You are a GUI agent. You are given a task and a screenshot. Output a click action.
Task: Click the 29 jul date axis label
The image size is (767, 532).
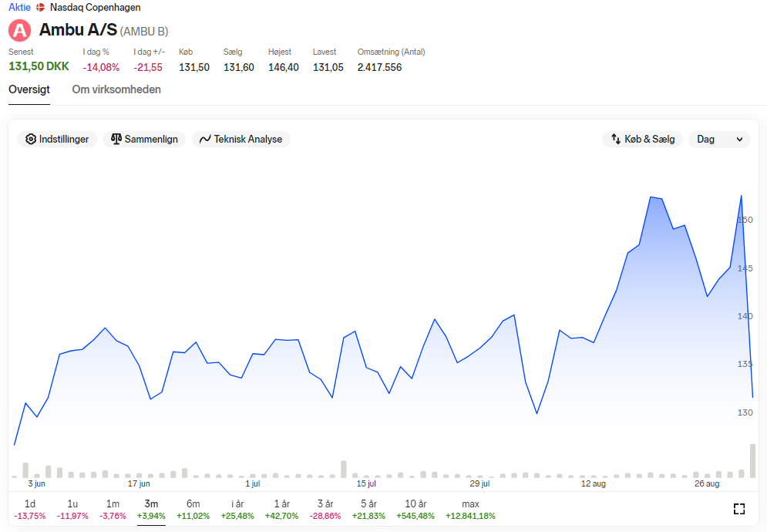pyautogui.click(x=479, y=483)
